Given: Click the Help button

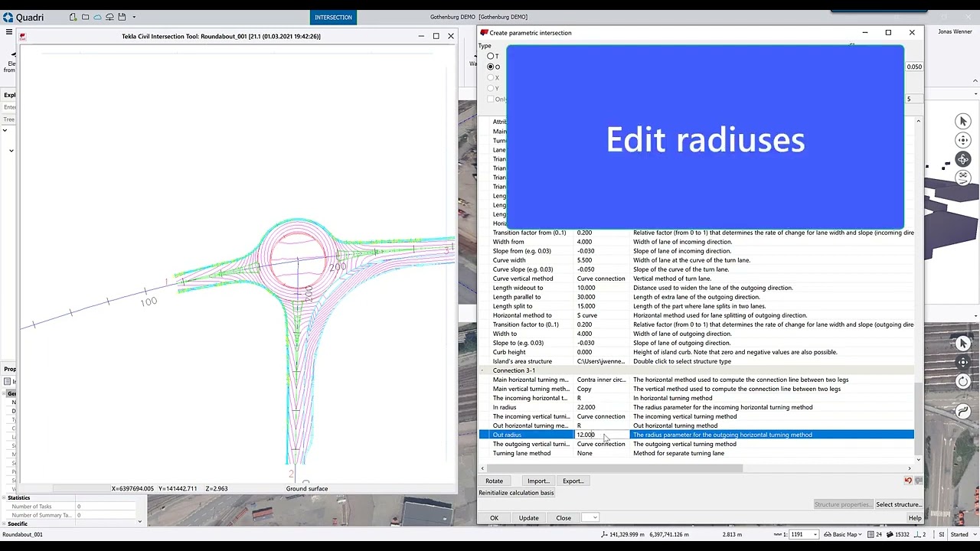Looking at the screenshot, I should click(x=915, y=518).
